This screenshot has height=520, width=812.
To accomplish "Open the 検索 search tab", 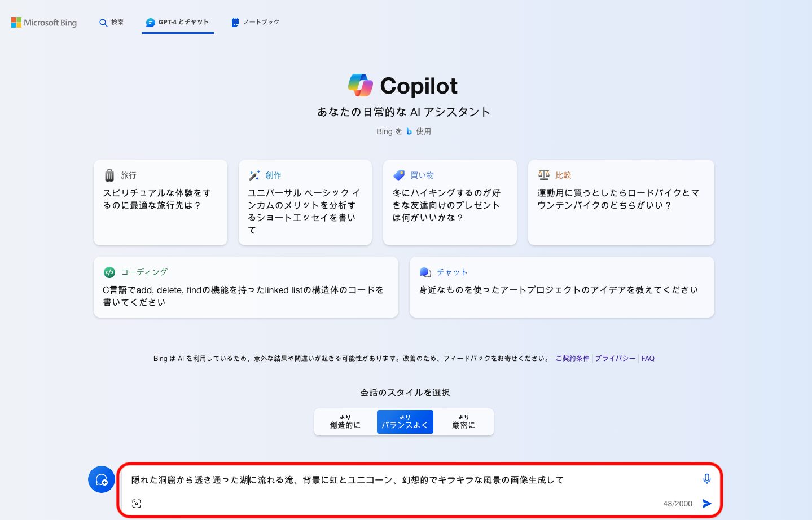I will point(111,23).
